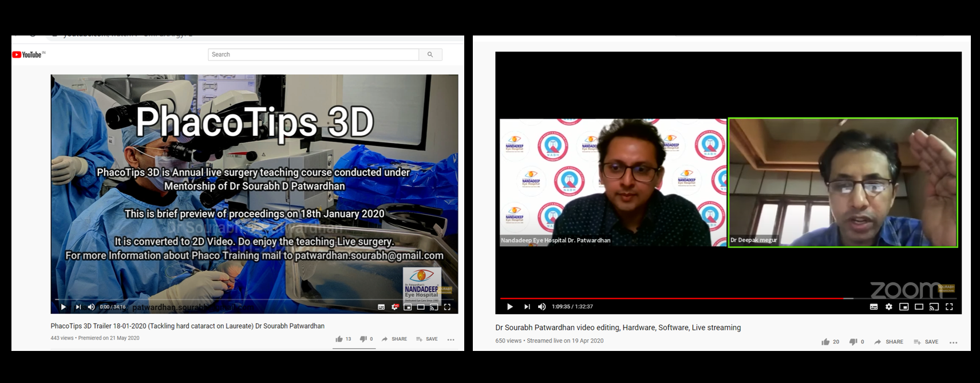Click Dr Deepak megur video tile
Viewport: 980px width, 383px height.
[843, 183]
